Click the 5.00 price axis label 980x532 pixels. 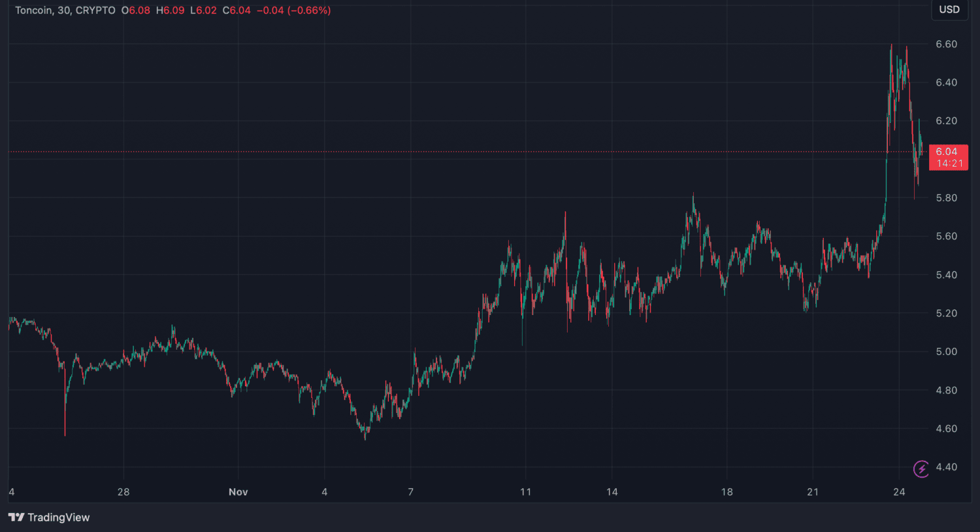tap(946, 352)
